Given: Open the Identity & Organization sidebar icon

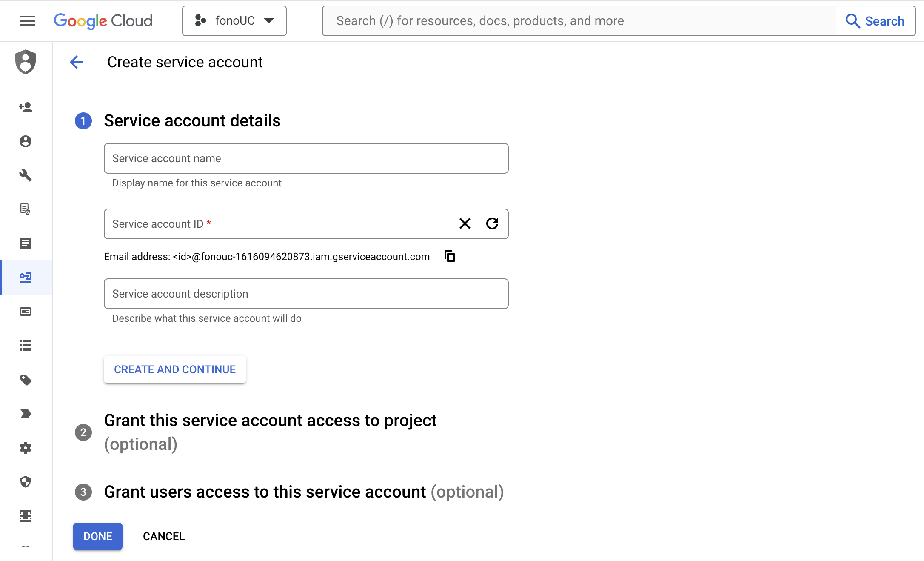Looking at the screenshot, I should (26, 141).
